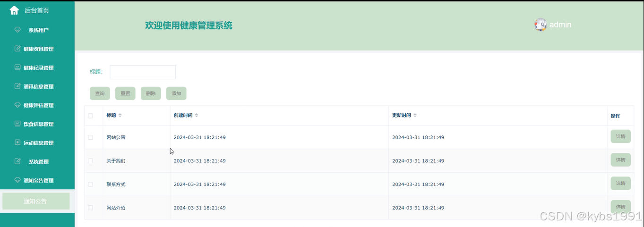Screen dimensions: 644x227
Task: Click the admin avatar icon
Action: [x=541, y=25]
